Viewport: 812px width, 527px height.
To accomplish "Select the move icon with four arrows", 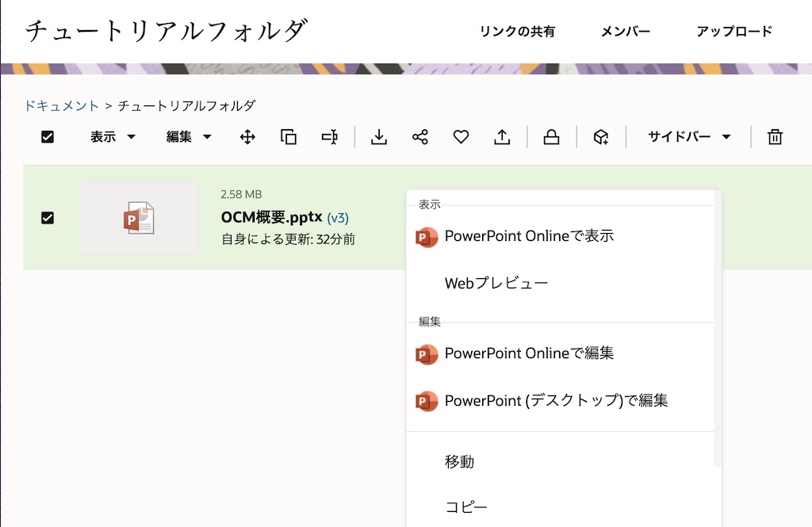I will [x=247, y=136].
